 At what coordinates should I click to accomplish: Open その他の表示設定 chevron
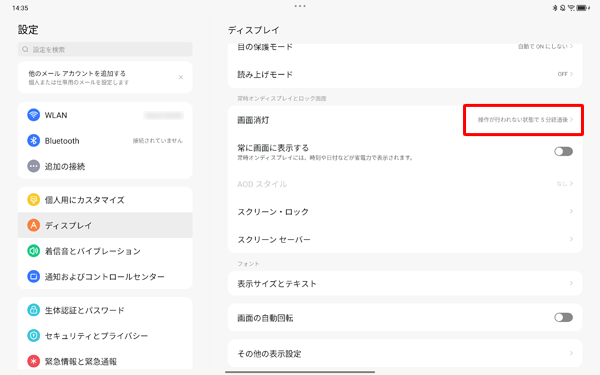[571, 353]
